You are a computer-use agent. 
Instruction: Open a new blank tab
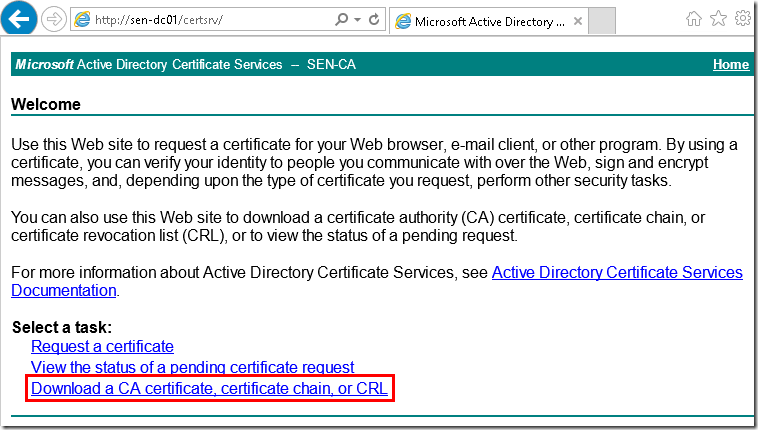point(602,21)
